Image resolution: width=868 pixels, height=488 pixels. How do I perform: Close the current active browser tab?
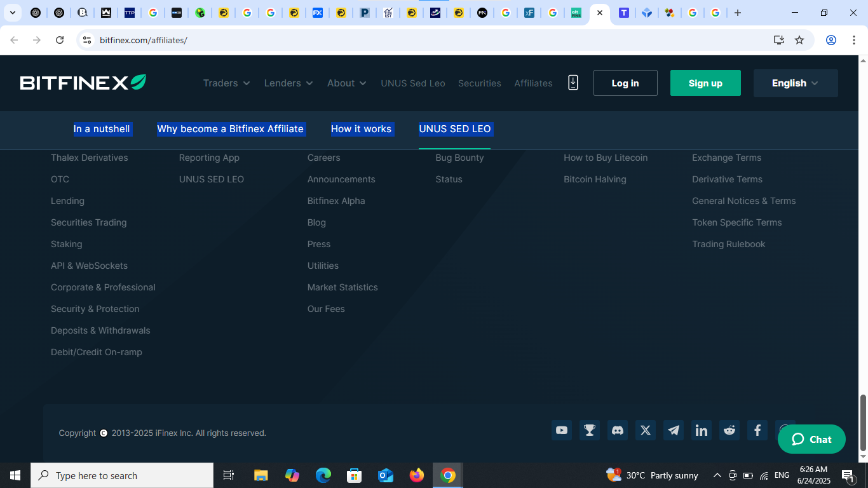[x=599, y=13]
